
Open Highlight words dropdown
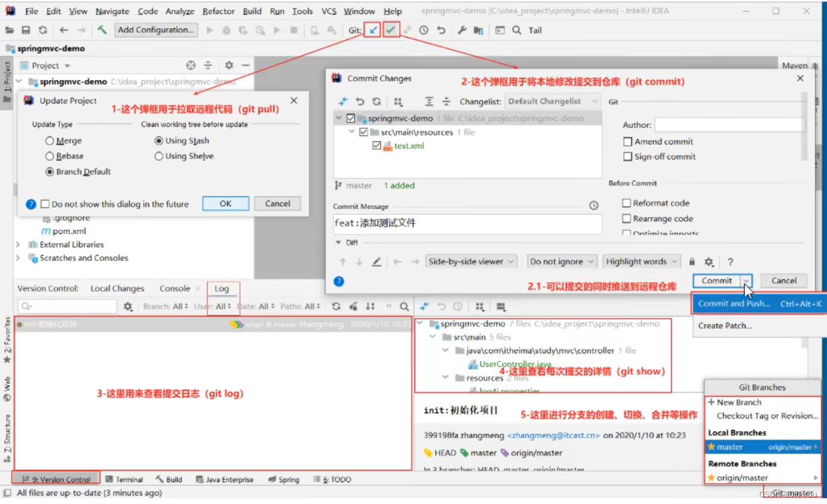642,262
